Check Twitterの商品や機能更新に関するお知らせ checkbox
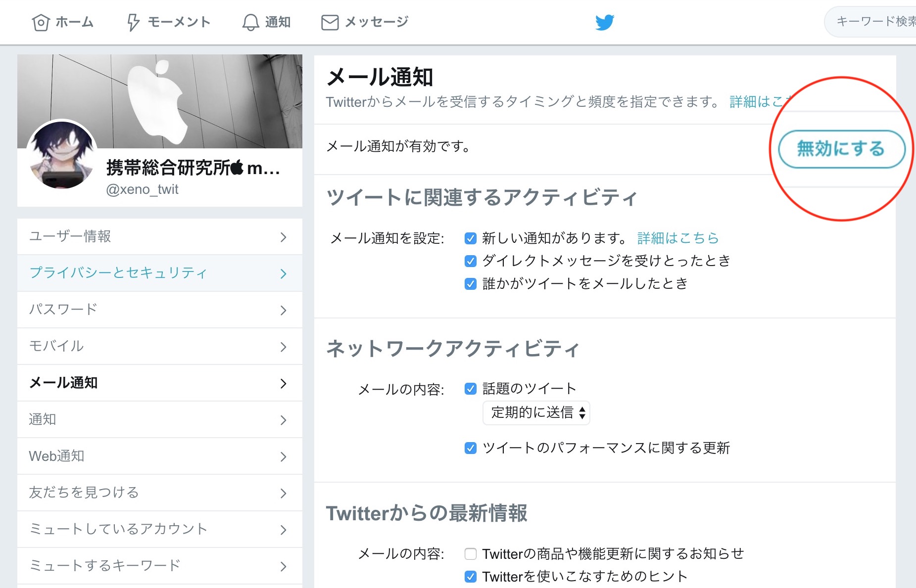 [x=471, y=554]
